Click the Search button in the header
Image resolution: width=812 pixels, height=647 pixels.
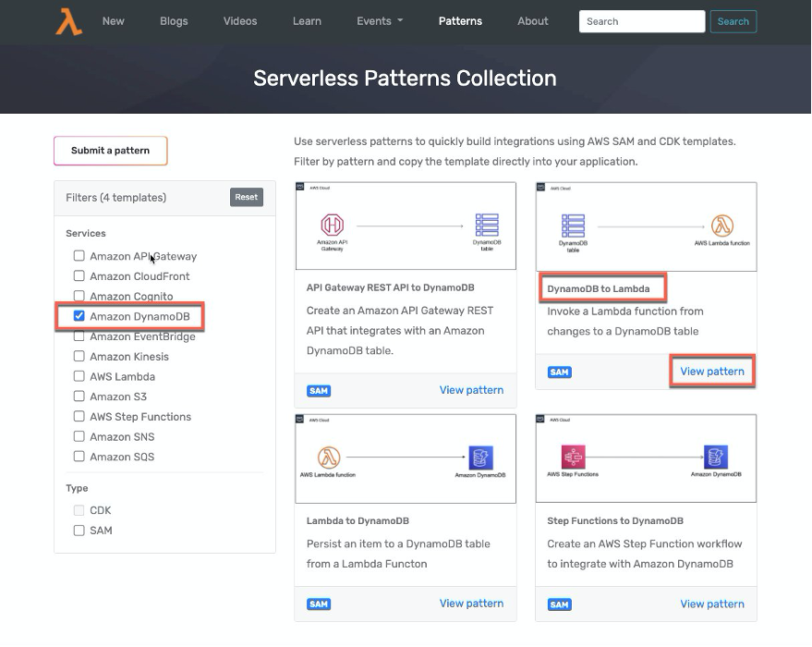click(x=733, y=22)
